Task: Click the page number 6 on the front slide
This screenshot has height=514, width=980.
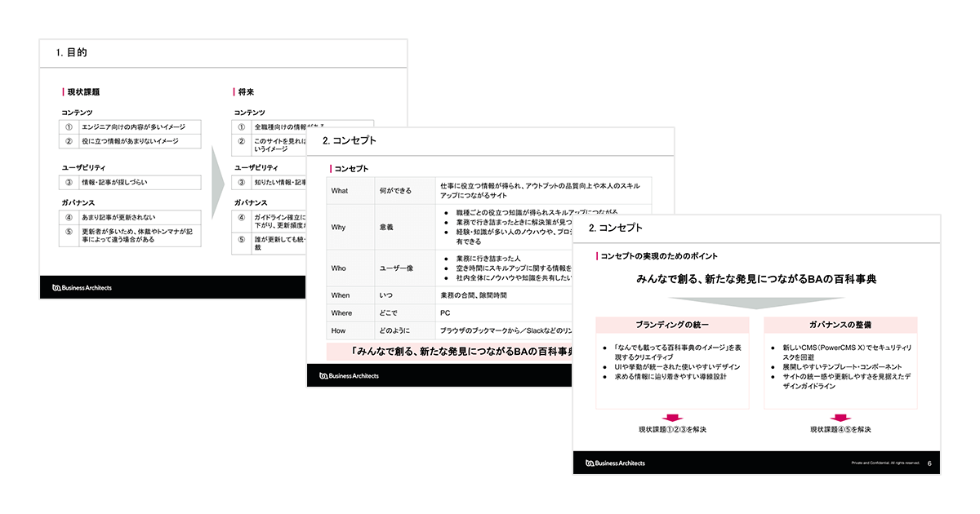Action: [928, 463]
